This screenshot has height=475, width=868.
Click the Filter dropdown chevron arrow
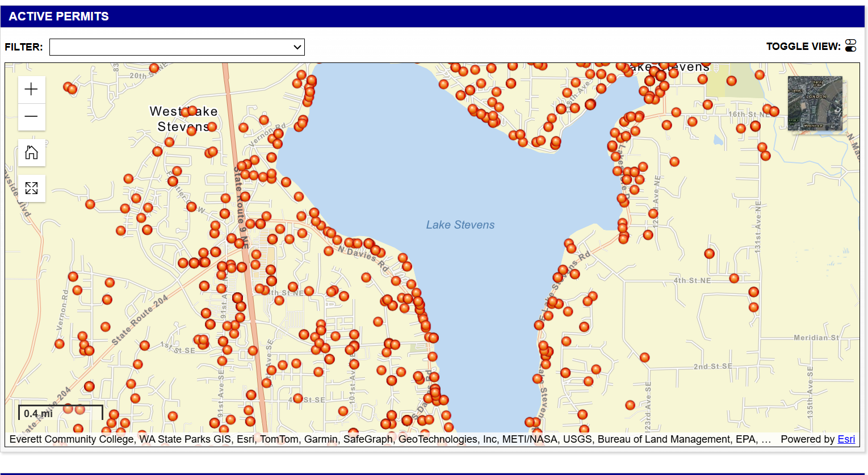click(x=297, y=47)
